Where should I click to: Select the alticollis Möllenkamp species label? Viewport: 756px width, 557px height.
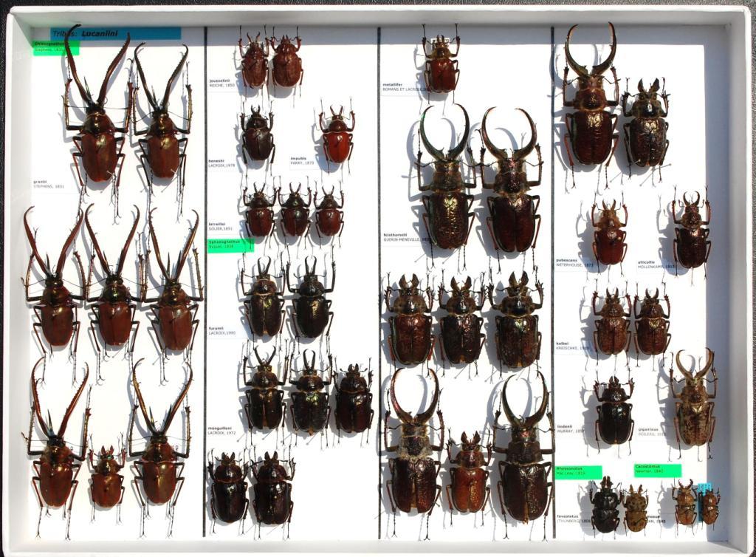click(x=656, y=264)
